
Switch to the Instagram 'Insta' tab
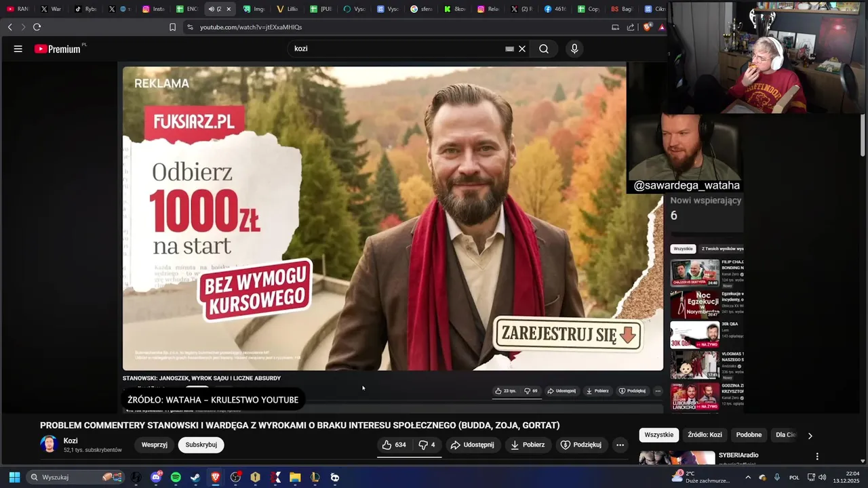[x=154, y=9]
